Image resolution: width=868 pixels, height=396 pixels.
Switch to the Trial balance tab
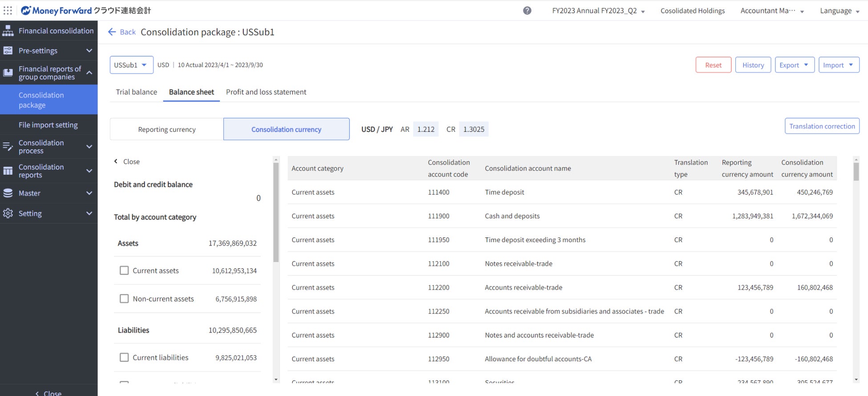[136, 92]
